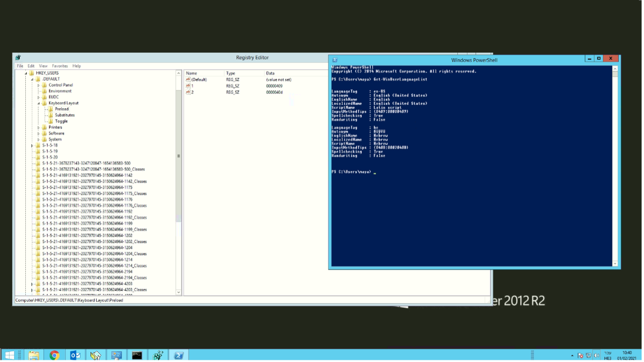
Task: Select key ending in 1654136583-500_Classes
Action: [94, 170]
